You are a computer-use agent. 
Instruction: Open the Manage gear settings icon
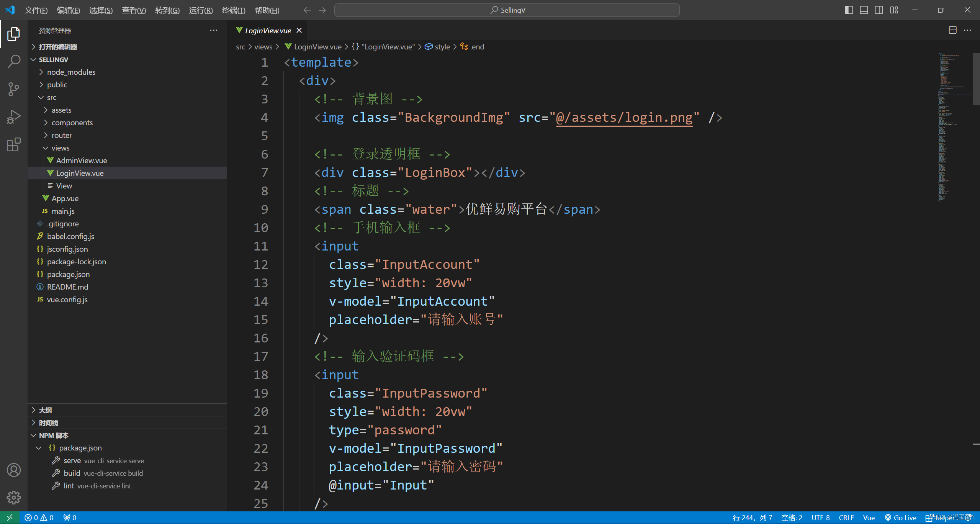click(x=14, y=498)
